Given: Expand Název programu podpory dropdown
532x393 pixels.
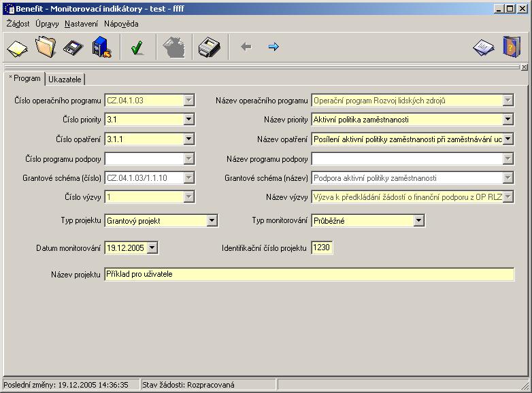Looking at the screenshot, I should pos(508,158).
